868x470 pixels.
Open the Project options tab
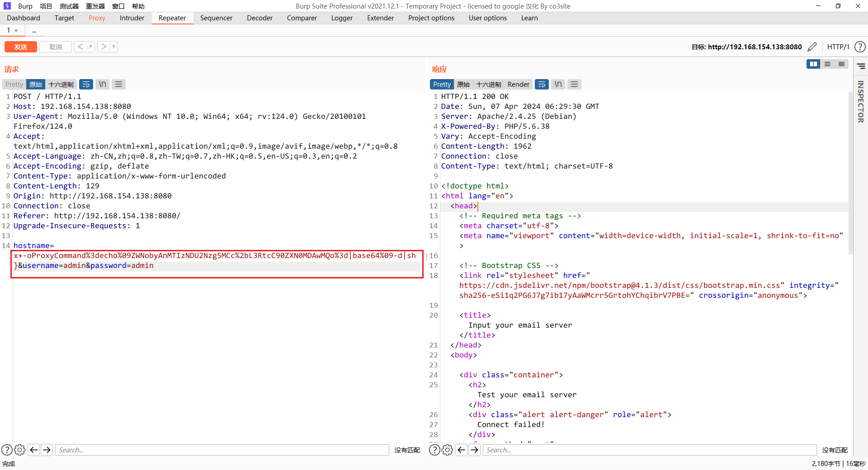pyautogui.click(x=431, y=18)
